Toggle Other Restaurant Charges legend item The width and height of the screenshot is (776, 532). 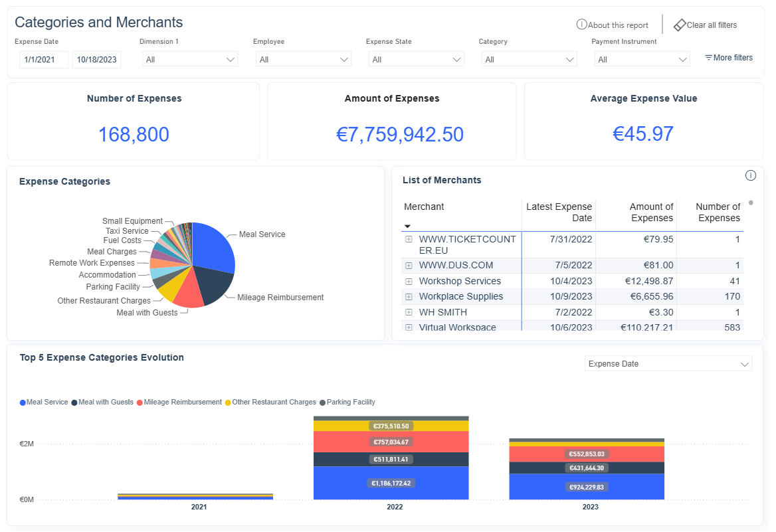[270, 402]
